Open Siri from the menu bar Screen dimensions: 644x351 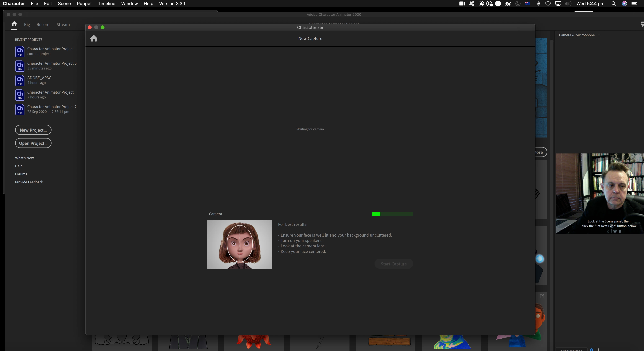[624, 4]
